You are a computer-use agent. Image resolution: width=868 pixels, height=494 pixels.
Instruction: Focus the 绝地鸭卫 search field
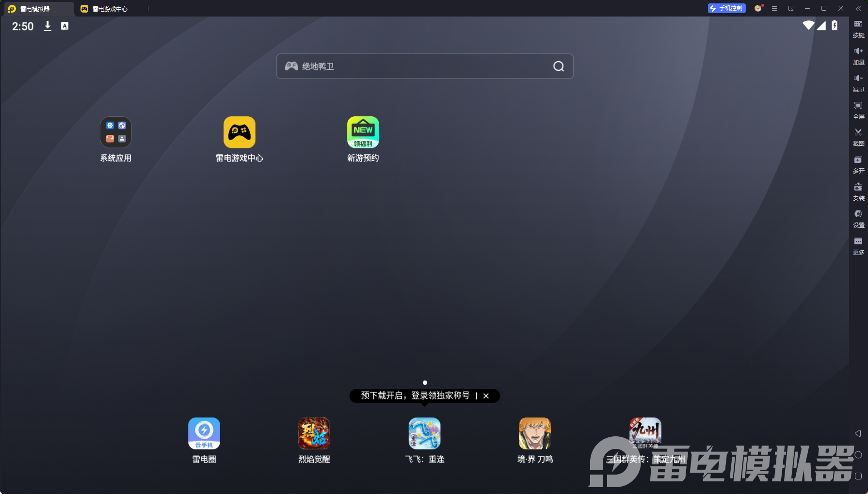pos(425,66)
